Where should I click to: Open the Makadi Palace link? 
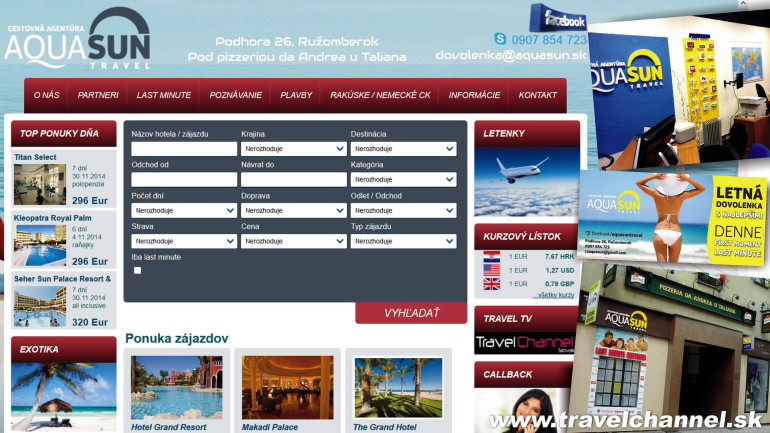tap(270, 427)
